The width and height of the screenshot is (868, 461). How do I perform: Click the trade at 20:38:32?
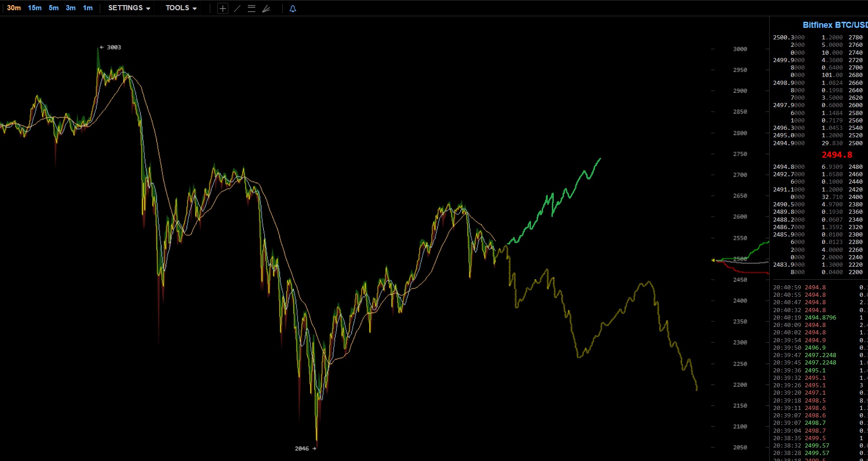point(820,446)
